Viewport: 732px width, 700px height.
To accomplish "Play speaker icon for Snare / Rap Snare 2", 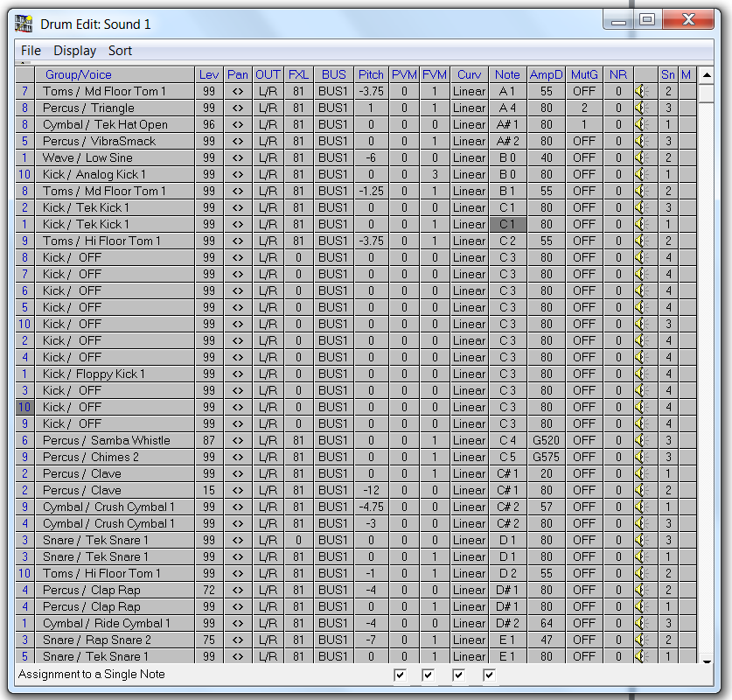I will [642, 640].
